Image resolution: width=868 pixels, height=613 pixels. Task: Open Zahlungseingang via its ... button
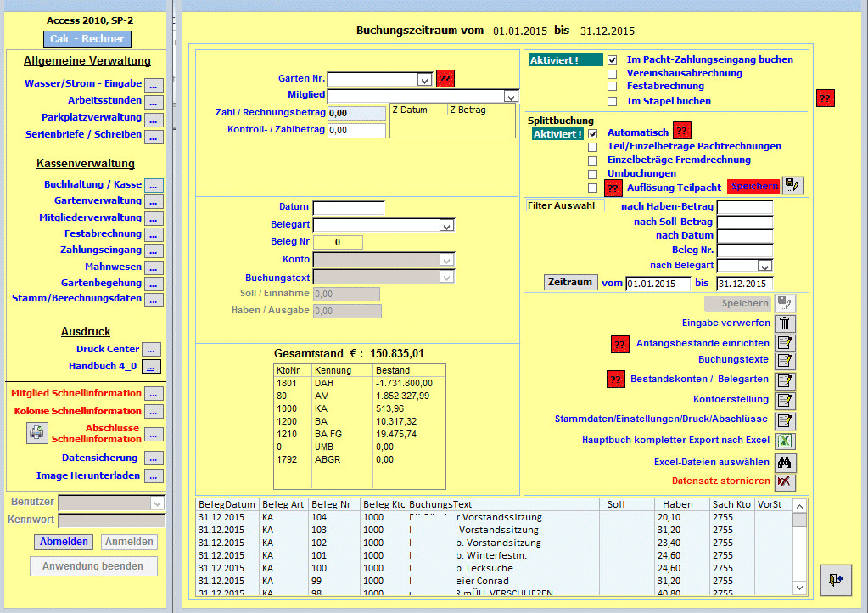[154, 251]
